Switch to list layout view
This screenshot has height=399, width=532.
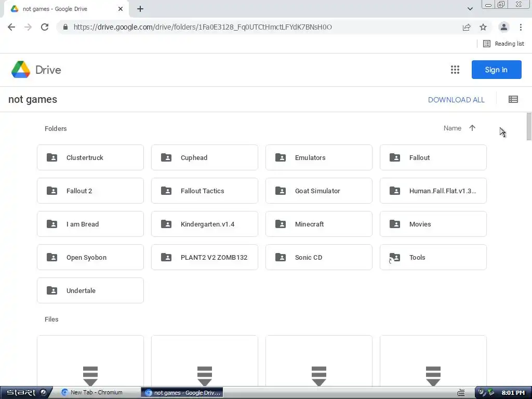[513, 99]
